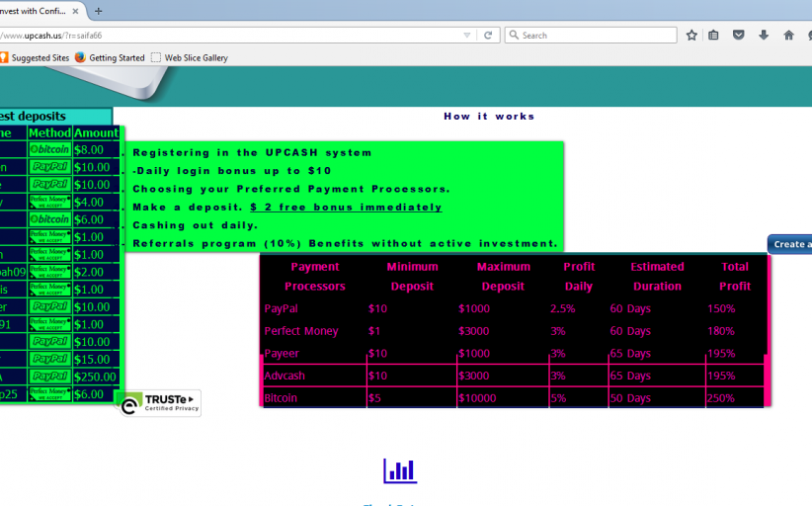This screenshot has width=812, height=506.
Task: Bookmark this page with the star icon
Action: click(691, 35)
